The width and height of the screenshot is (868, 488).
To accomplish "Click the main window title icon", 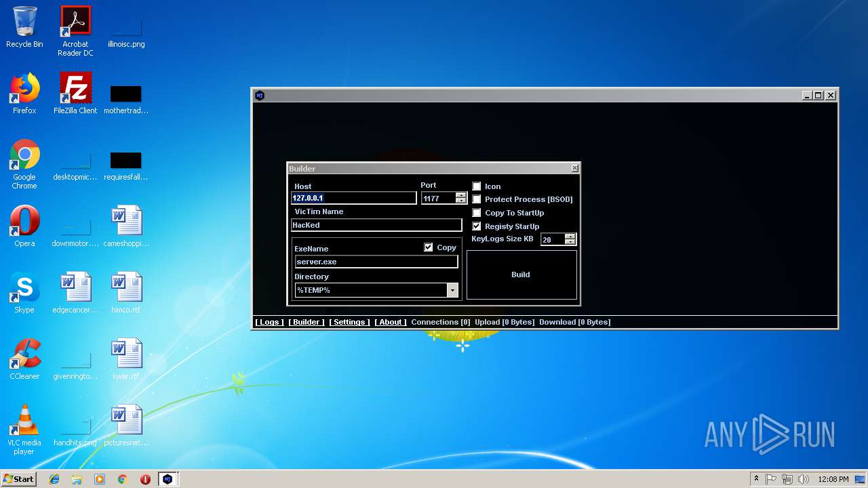I will (x=259, y=95).
